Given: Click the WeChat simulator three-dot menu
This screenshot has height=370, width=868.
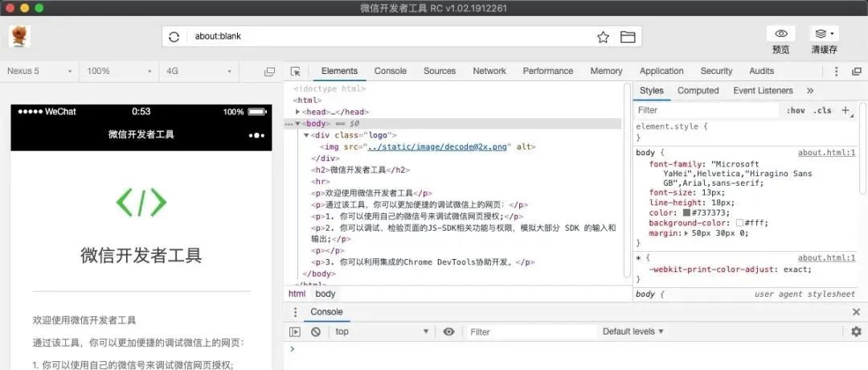Looking at the screenshot, I should (x=256, y=135).
